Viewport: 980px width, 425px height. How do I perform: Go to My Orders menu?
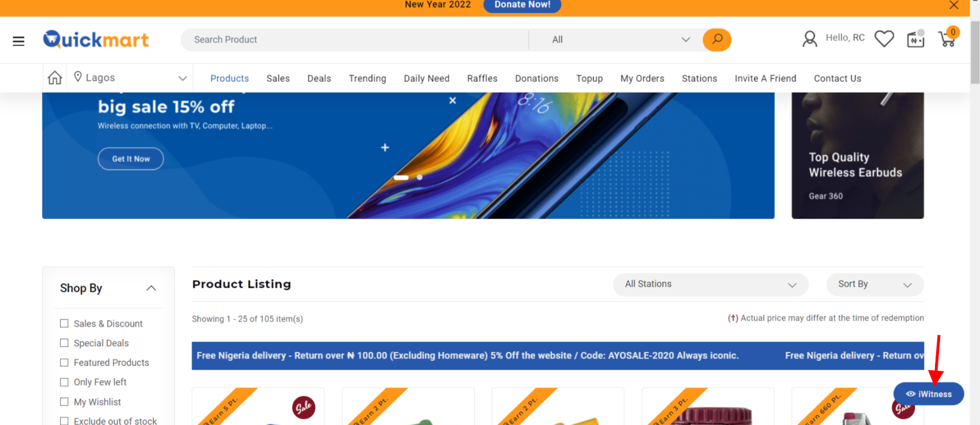[x=642, y=78]
